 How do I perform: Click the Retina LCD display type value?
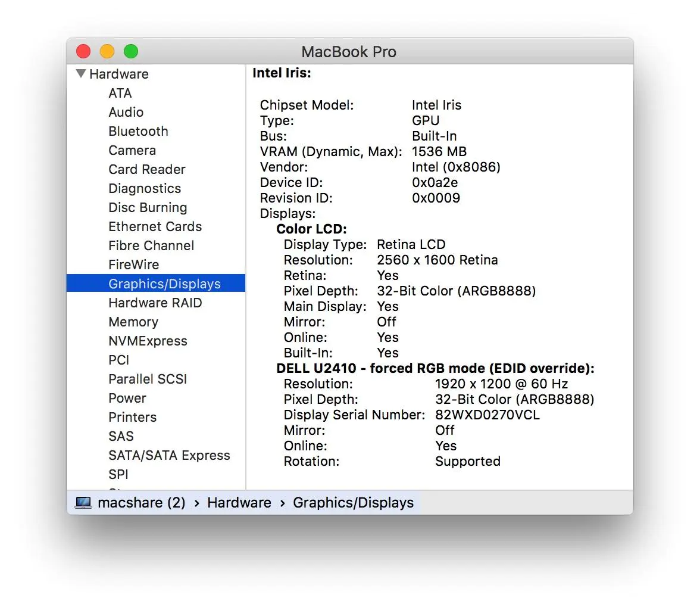[411, 244]
